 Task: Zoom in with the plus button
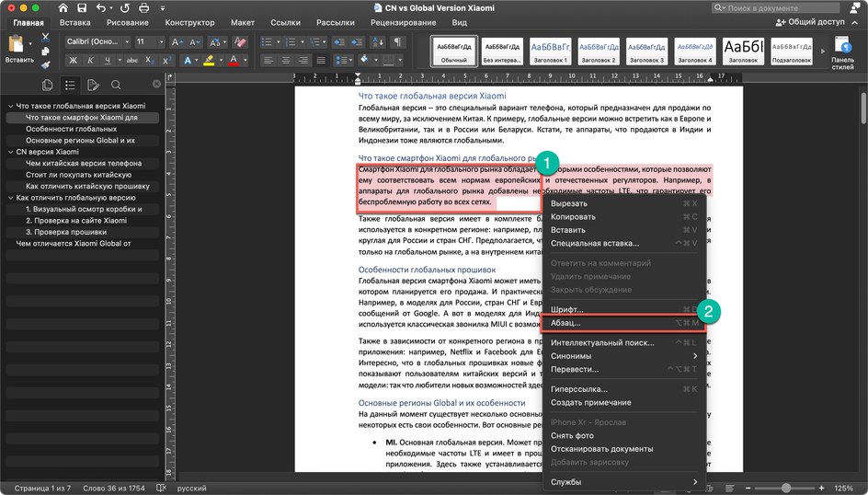tap(821, 488)
